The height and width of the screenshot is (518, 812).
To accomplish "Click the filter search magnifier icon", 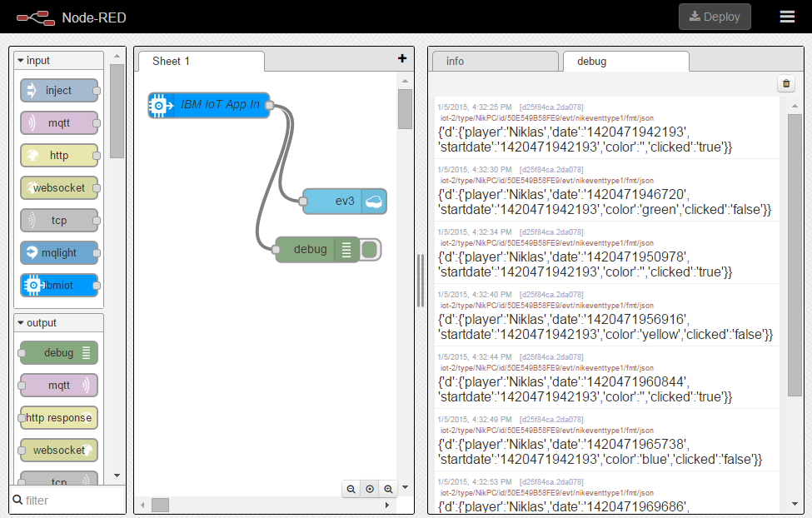I will [17, 500].
